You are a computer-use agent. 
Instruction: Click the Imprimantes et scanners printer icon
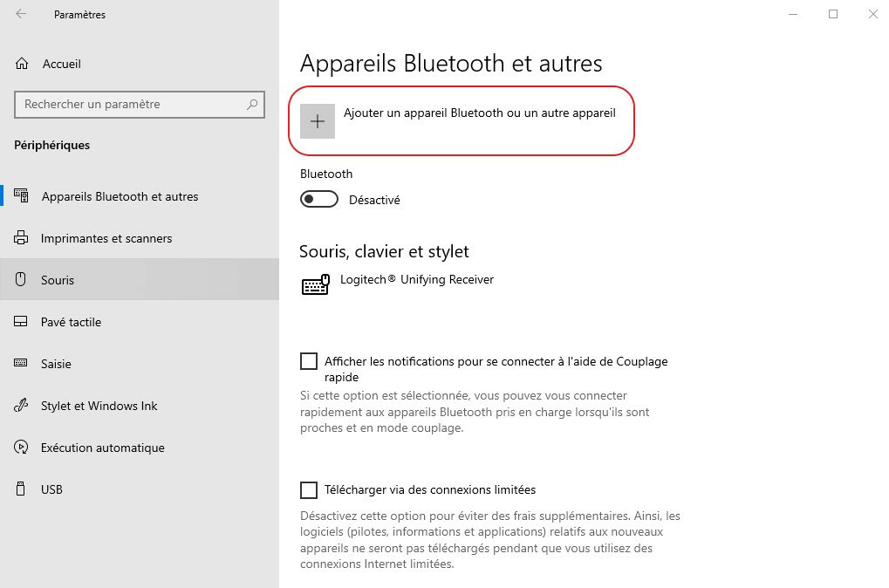pos(22,238)
